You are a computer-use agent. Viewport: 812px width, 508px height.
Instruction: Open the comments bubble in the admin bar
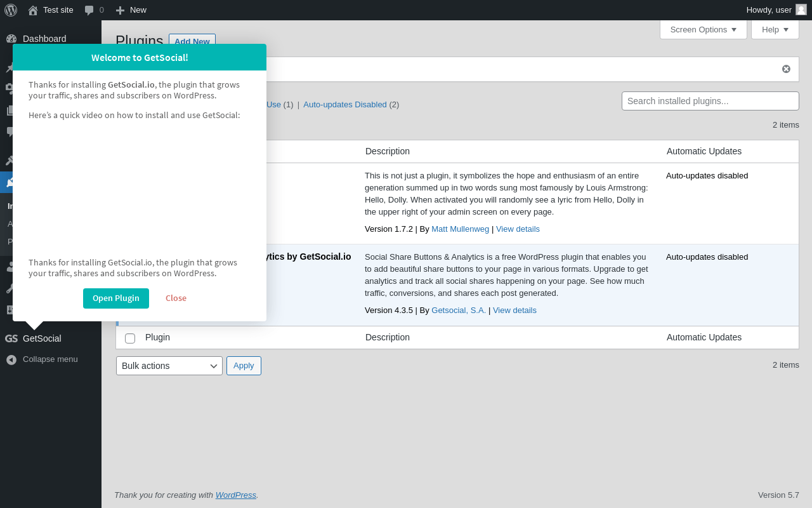coord(94,10)
